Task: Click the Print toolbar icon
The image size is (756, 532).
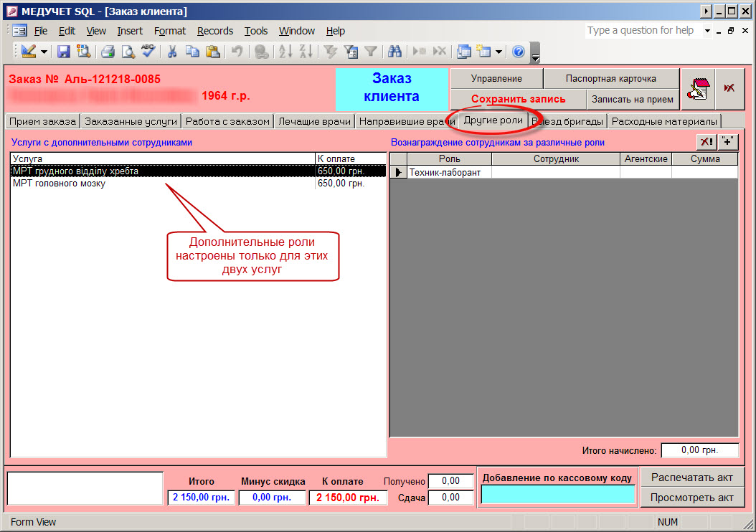Action: pyautogui.click(x=108, y=52)
